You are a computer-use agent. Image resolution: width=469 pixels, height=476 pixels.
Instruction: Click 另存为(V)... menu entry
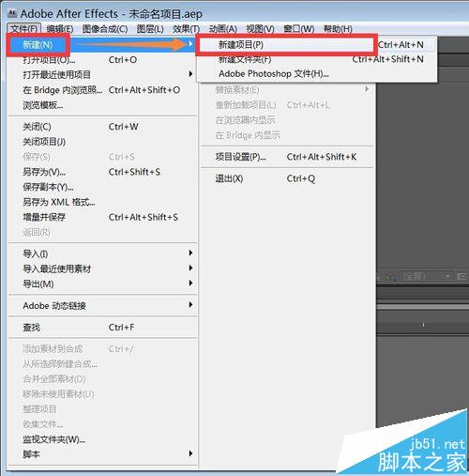pos(102,172)
